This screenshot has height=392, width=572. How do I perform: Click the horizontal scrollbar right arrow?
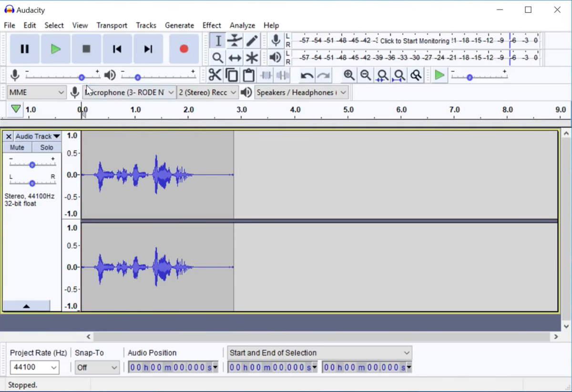click(x=556, y=337)
